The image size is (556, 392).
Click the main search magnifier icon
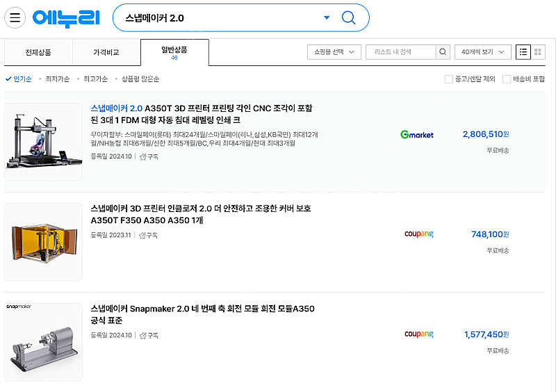348,17
